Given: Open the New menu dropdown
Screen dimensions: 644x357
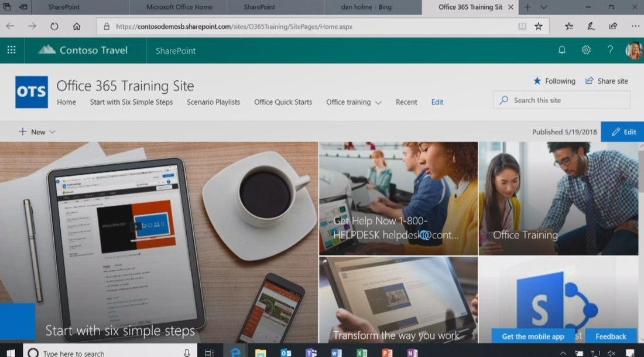Looking at the screenshot, I should (37, 131).
